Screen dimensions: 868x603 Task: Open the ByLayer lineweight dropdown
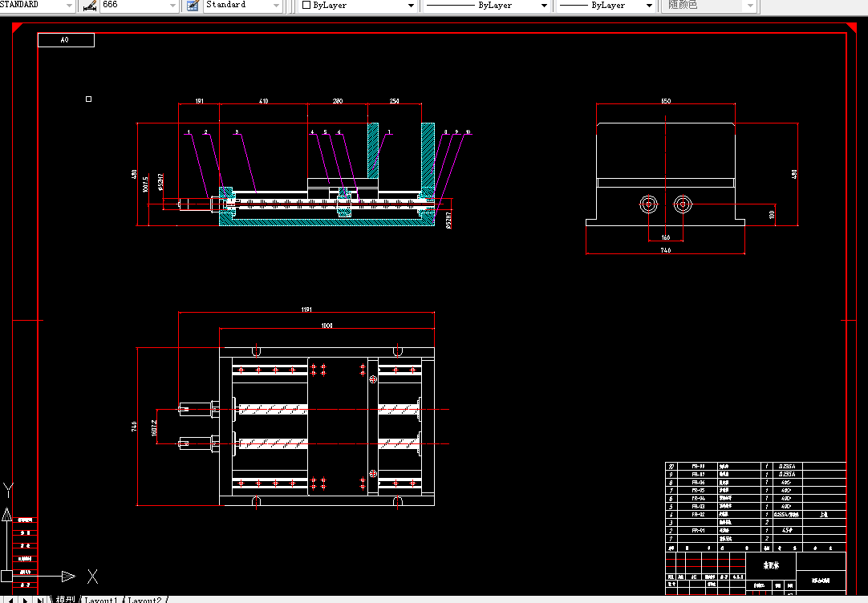(x=649, y=6)
